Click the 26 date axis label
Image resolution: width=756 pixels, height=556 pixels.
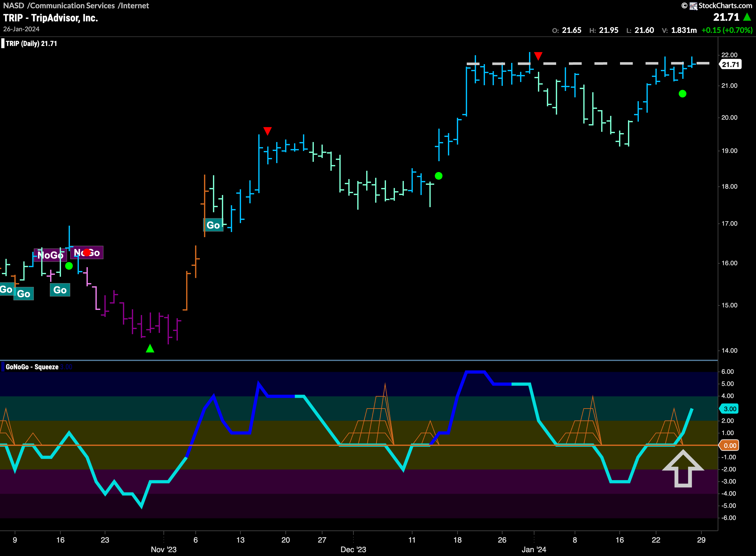coord(502,540)
